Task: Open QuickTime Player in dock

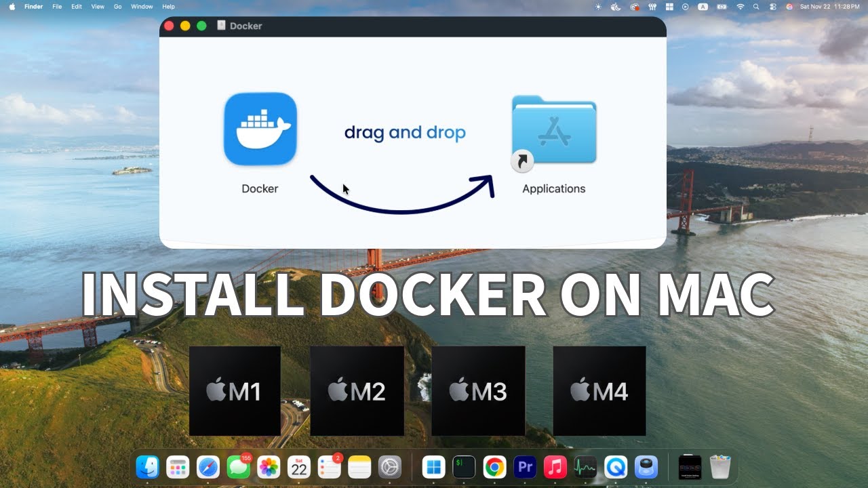Action: pos(616,467)
